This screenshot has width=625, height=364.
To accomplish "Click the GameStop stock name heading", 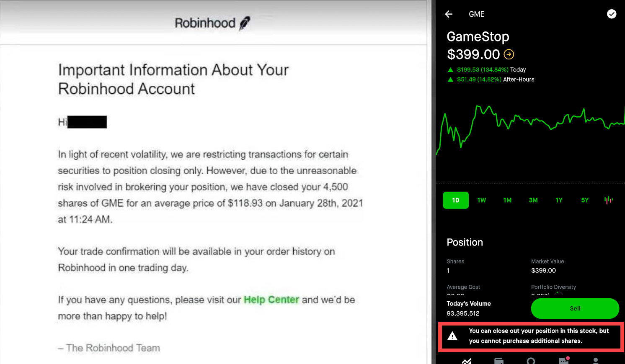I will click(478, 36).
